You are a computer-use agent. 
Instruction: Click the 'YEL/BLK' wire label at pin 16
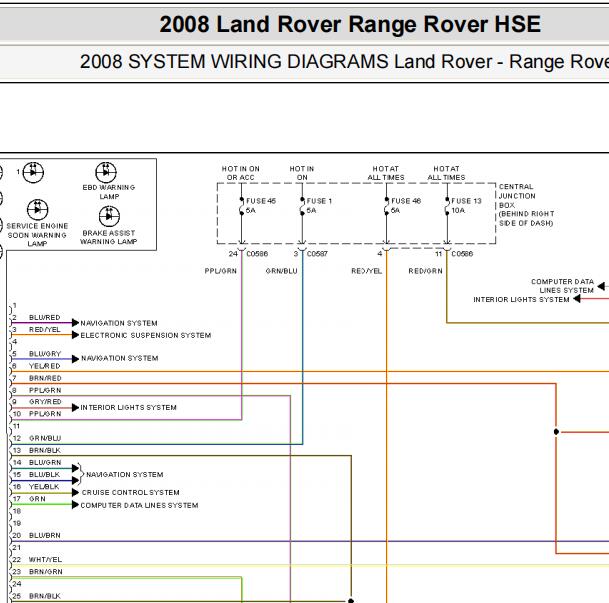(x=44, y=487)
